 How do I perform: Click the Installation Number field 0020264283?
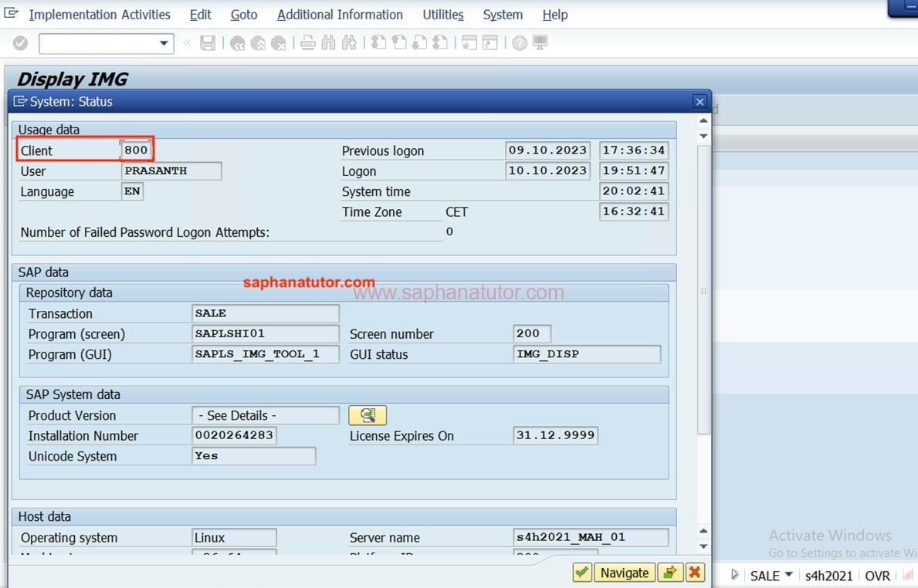pos(234,435)
